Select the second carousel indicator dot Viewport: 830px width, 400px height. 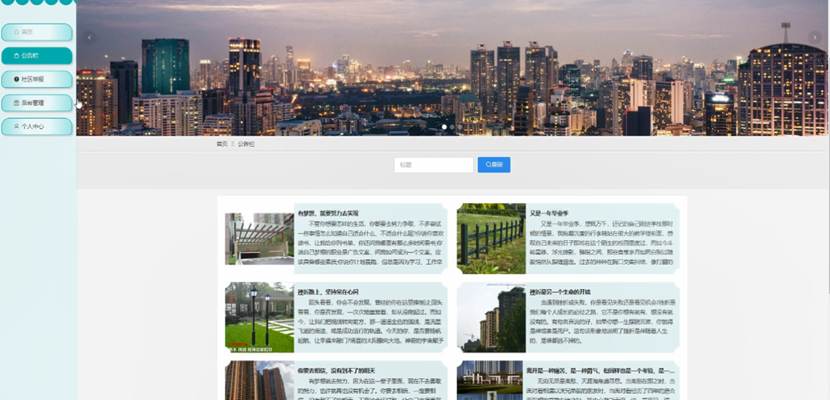pyautogui.click(x=452, y=127)
